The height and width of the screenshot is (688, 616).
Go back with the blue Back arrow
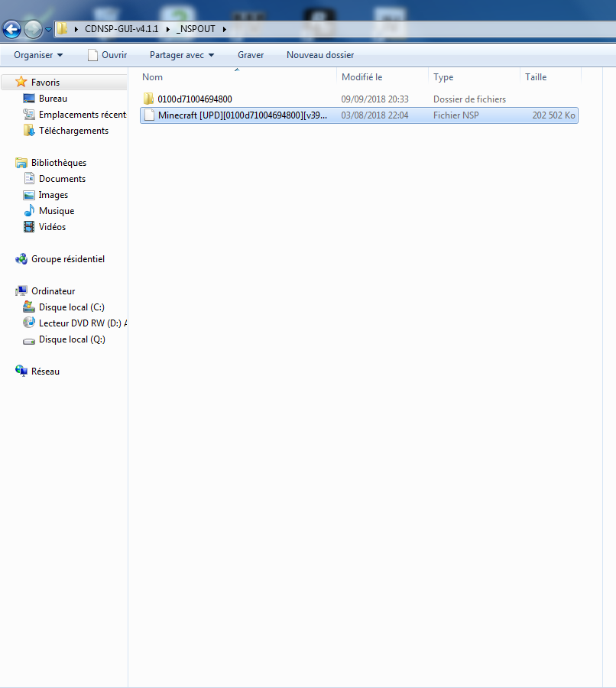pos(12,29)
